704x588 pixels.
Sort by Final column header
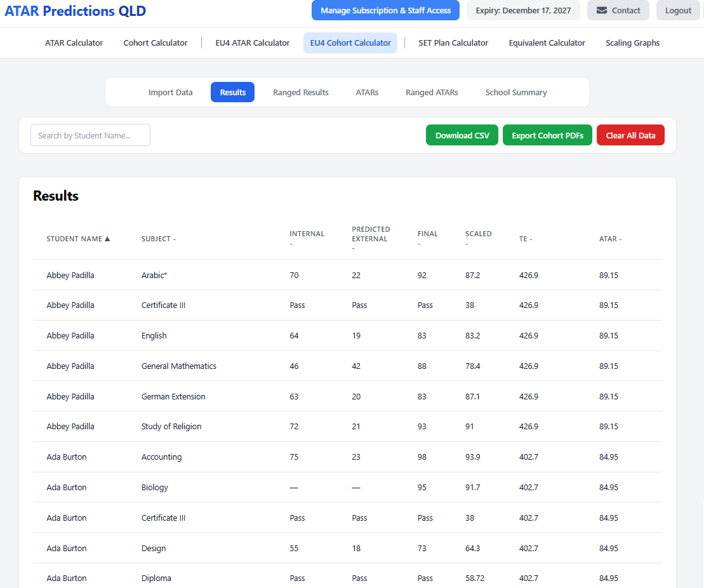427,238
